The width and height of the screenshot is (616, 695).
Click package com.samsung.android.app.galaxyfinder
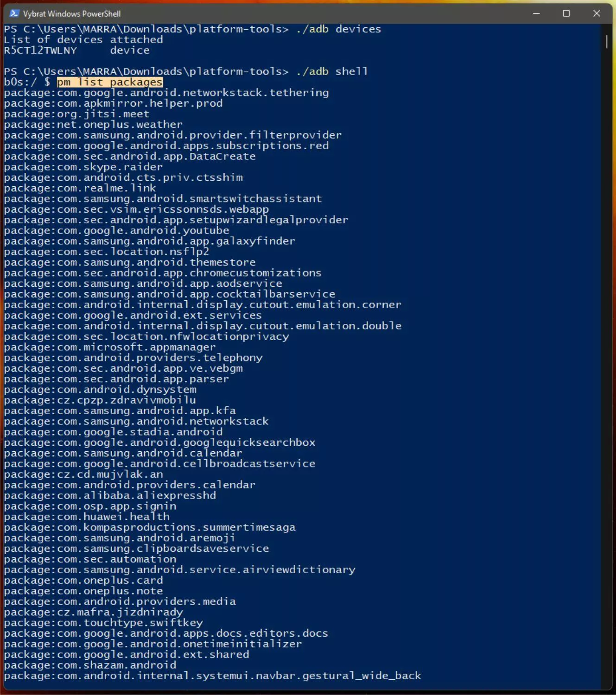click(150, 241)
